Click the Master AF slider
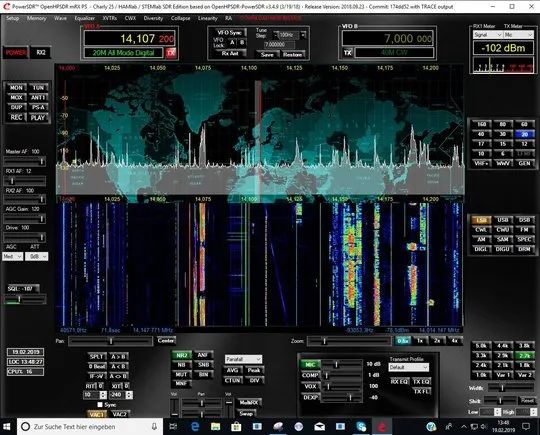This screenshot has height=435, width=540. coord(24,161)
